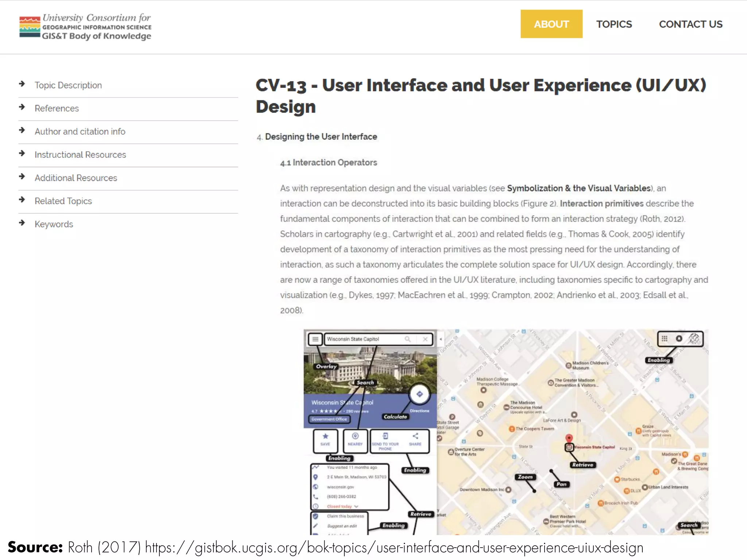This screenshot has width=747, height=560.
Task: Click the red map pin marker
Action: (x=569, y=438)
